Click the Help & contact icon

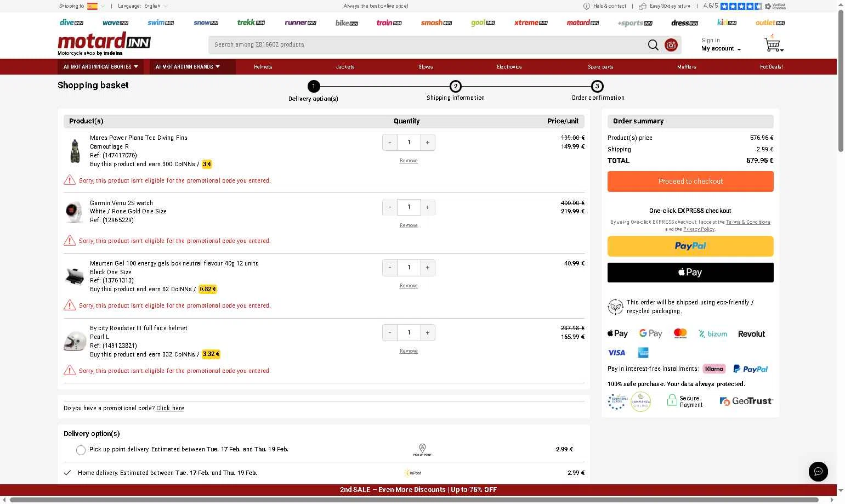(587, 6)
